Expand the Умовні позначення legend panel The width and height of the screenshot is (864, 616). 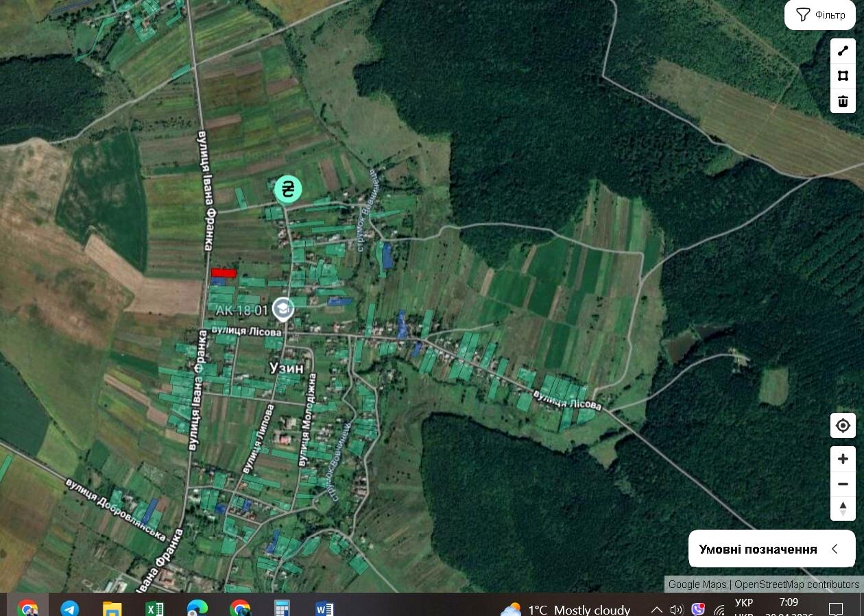click(x=771, y=549)
